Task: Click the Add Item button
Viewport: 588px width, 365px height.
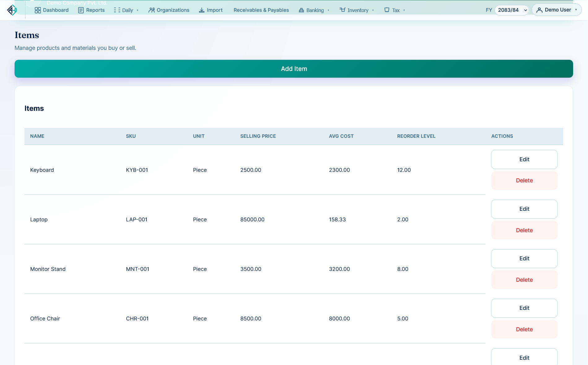Action: [294, 69]
